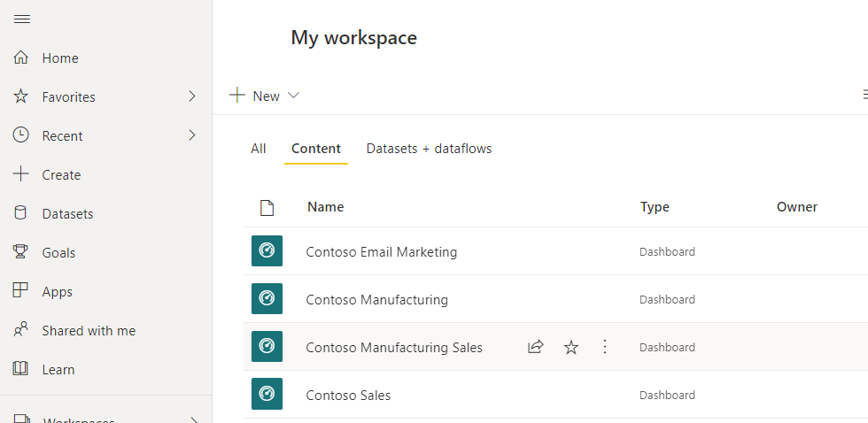Screen dimensions: 868x423
Task: Favorite Contoso Manufacturing Sales with the star
Action: coord(571,347)
